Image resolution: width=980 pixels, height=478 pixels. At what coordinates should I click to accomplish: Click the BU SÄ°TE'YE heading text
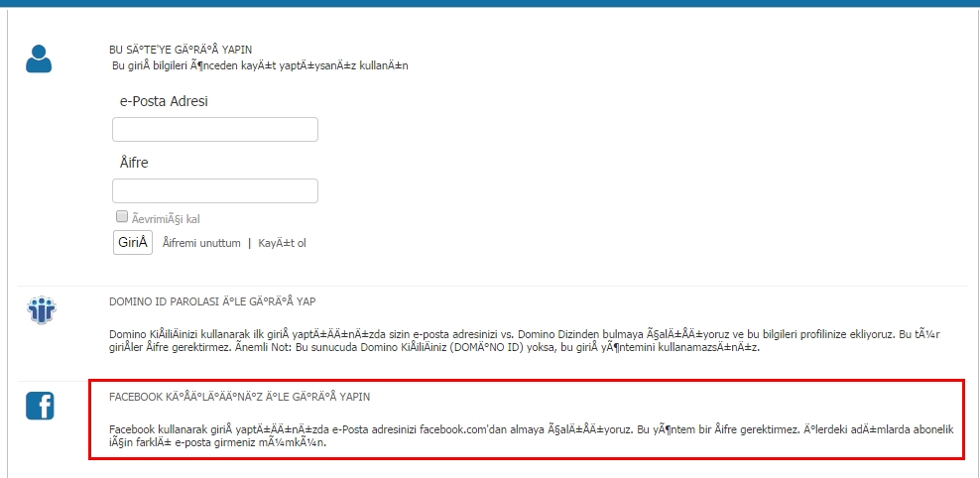[181, 50]
